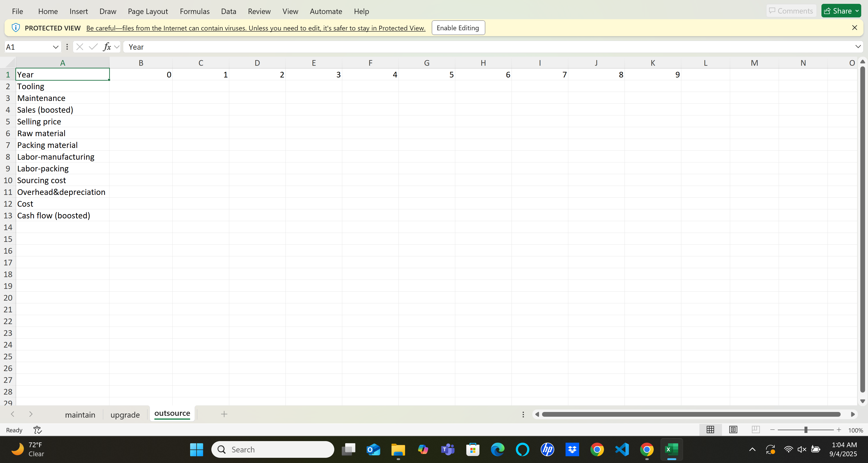
Task: Click the Enable Editing button
Action: [458, 28]
